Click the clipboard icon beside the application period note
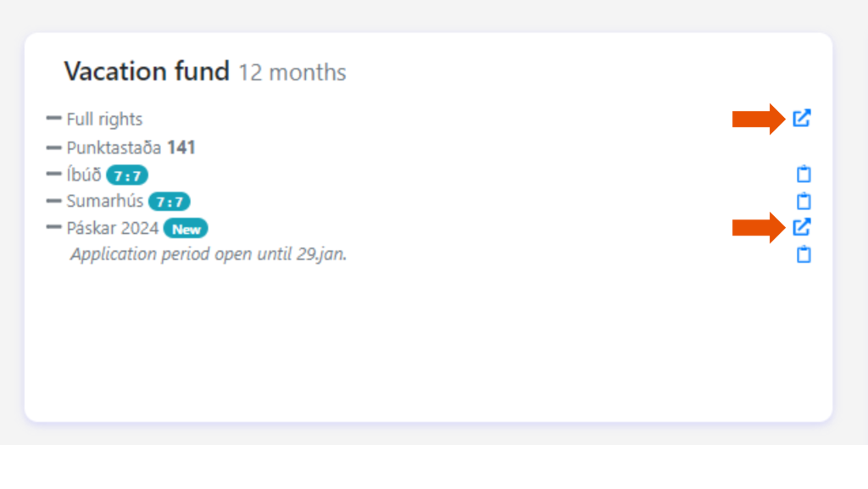Viewport: 868px width, 489px height. point(804,254)
